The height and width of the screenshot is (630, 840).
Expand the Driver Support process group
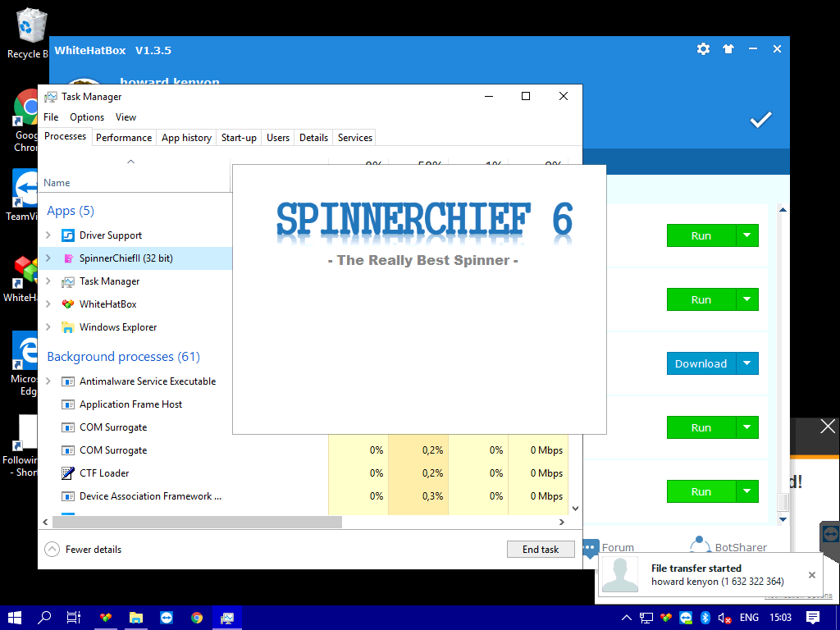[x=48, y=235]
